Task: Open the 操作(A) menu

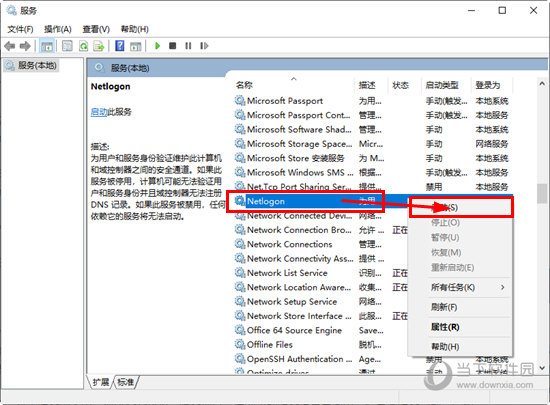Action: [58, 29]
